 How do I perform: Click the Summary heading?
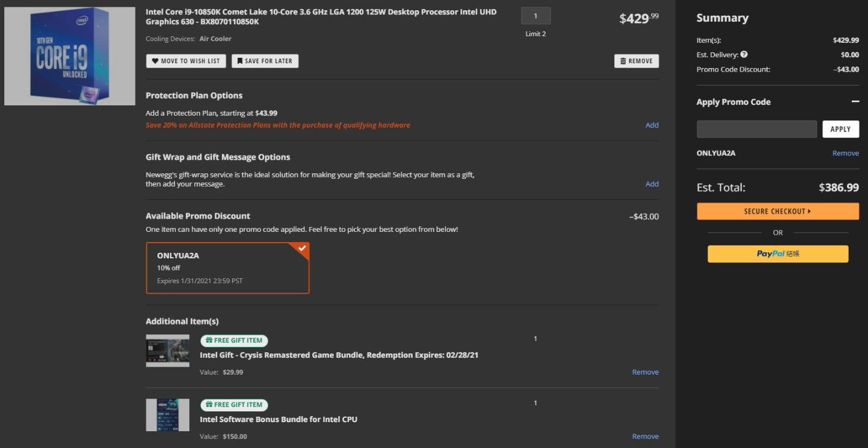[723, 18]
